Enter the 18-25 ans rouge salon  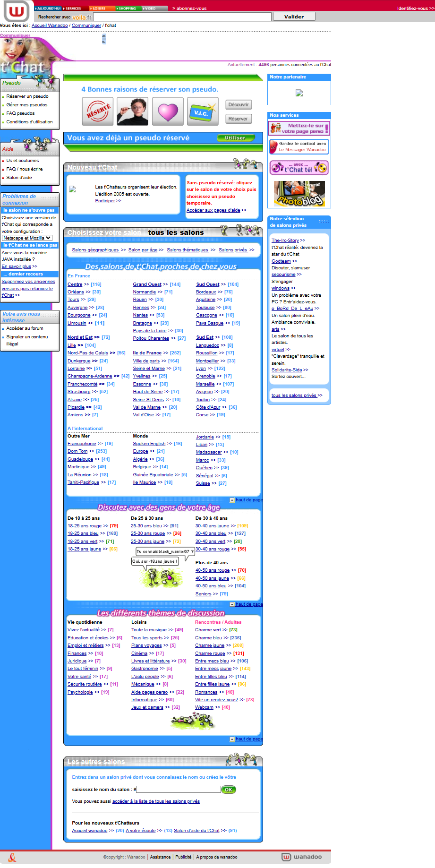[x=85, y=526]
